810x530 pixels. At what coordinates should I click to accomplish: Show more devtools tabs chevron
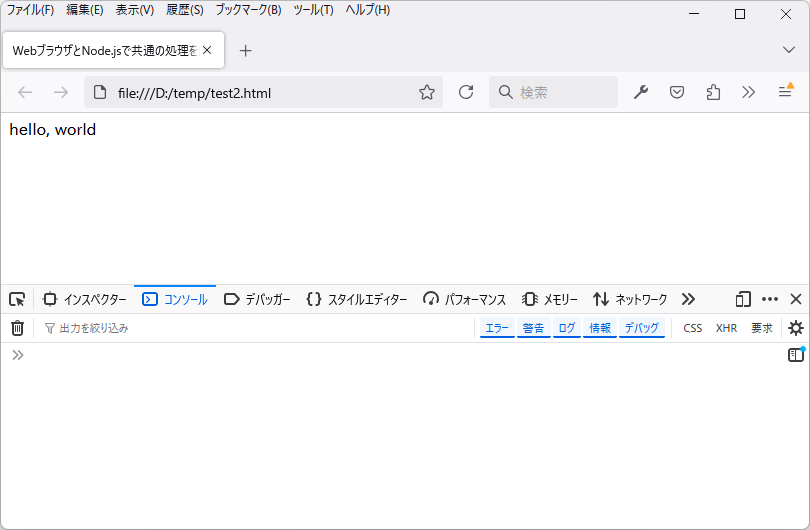tap(688, 299)
